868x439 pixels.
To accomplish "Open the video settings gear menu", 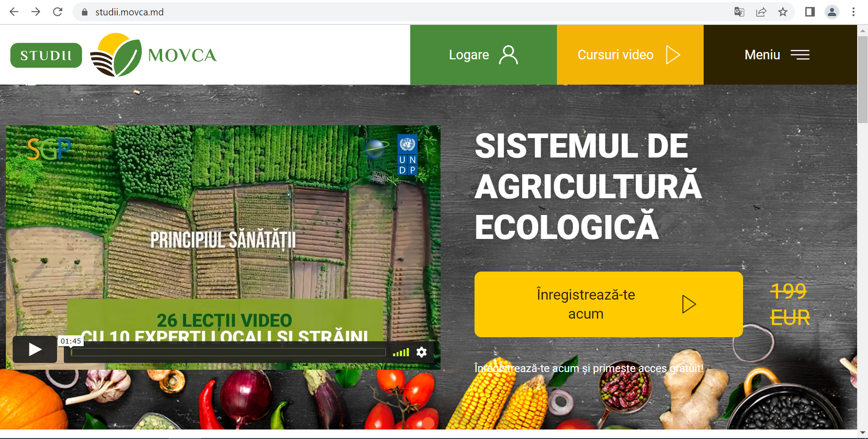I will click(x=421, y=352).
